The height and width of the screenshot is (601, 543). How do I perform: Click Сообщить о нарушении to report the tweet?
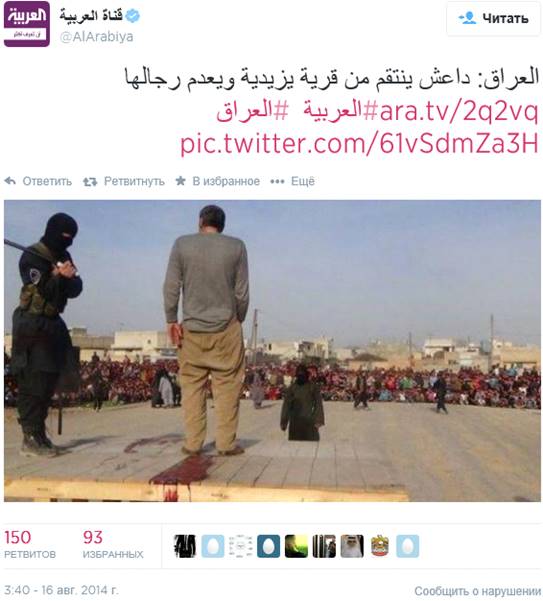(x=477, y=591)
